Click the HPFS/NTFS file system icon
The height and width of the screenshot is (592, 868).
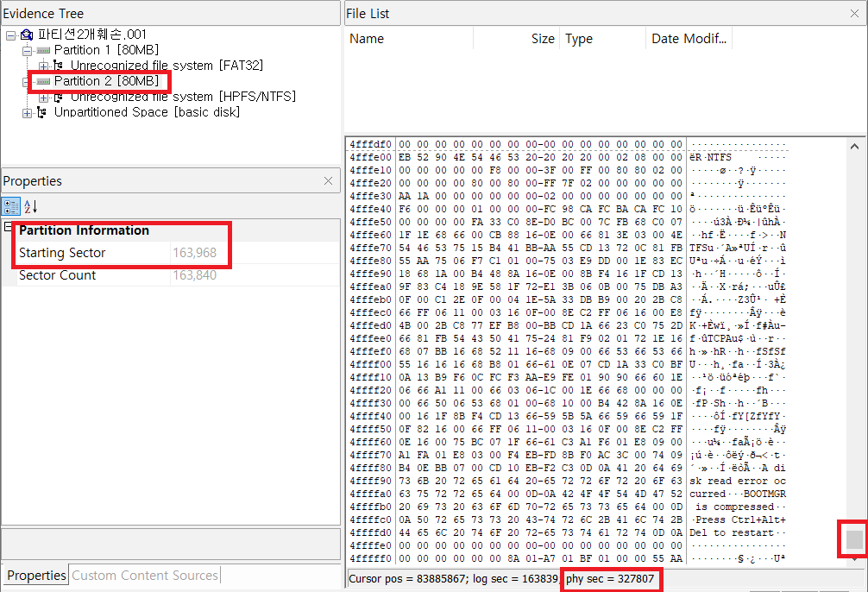click(x=59, y=97)
